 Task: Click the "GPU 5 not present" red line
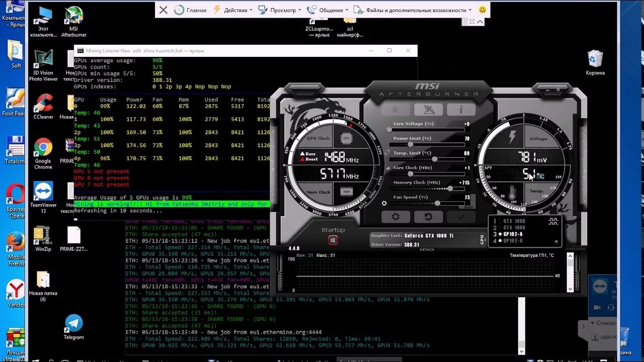click(x=102, y=171)
